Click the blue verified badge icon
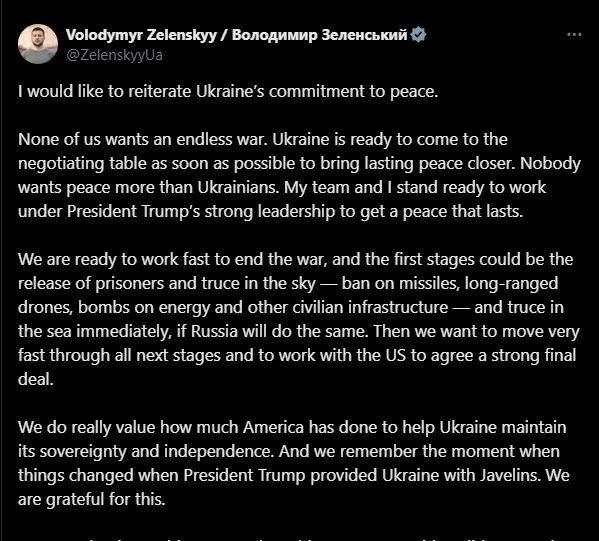Image resolution: width=599 pixels, height=541 pixels. pos(418,35)
